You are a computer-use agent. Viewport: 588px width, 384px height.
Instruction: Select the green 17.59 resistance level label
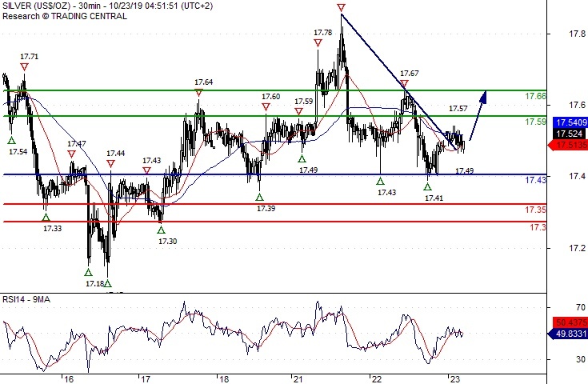(x=535, y=122)
